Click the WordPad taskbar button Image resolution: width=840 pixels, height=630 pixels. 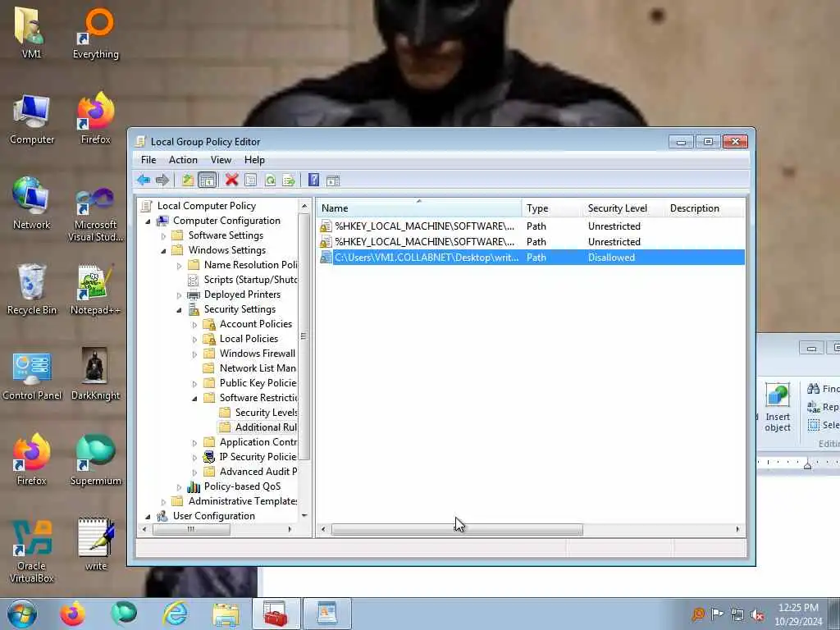point(326,614)
